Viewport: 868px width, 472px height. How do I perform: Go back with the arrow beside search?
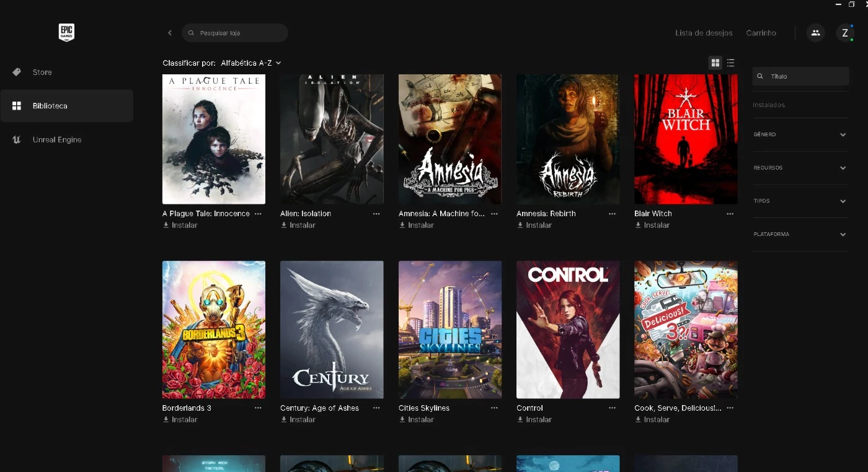click(x=170, y=33)
